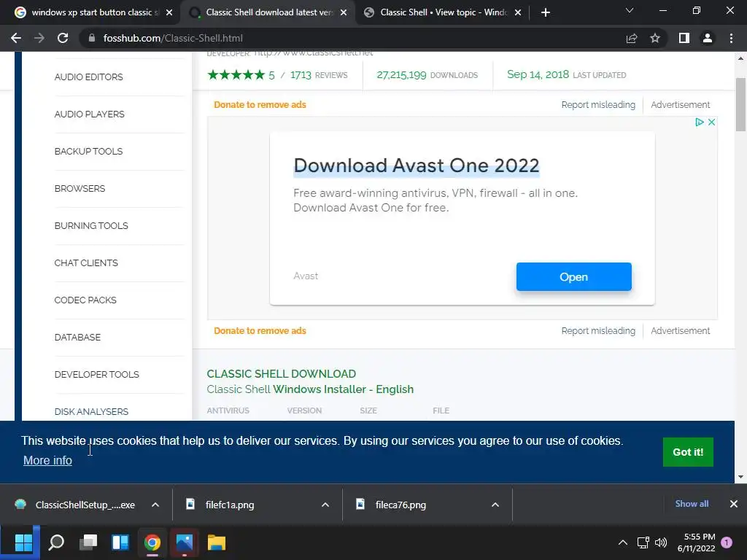The width and height of the screenshot is (747, 560).
Task: Close the windows xp start button tab
Action: coord(169,12)
